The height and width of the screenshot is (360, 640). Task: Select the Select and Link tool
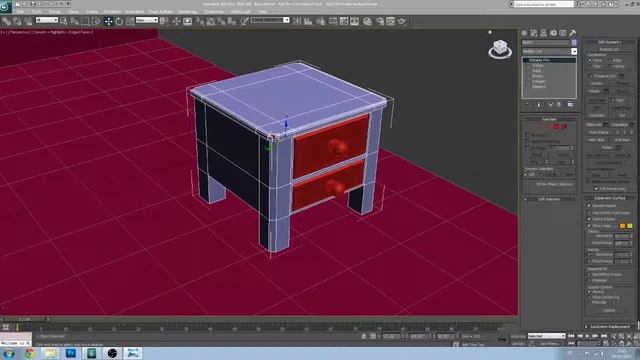pos(6,21)
